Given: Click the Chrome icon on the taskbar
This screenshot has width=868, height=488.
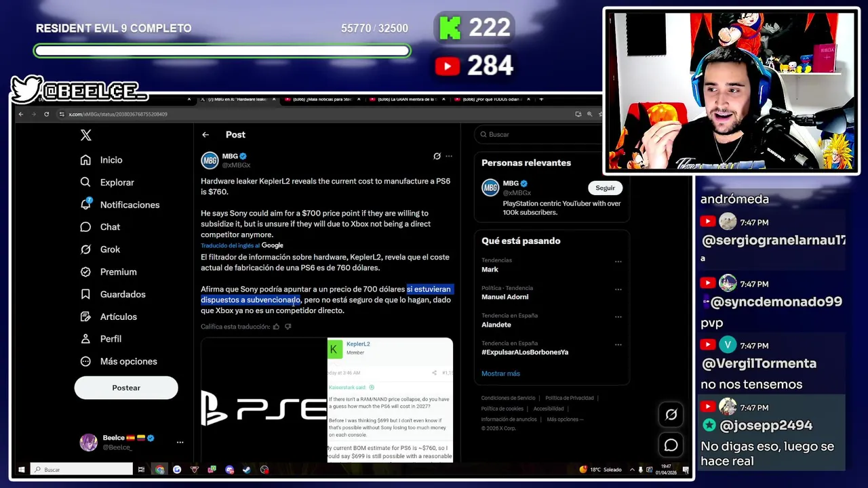Looking at the screenshot, I should [159, 469].
